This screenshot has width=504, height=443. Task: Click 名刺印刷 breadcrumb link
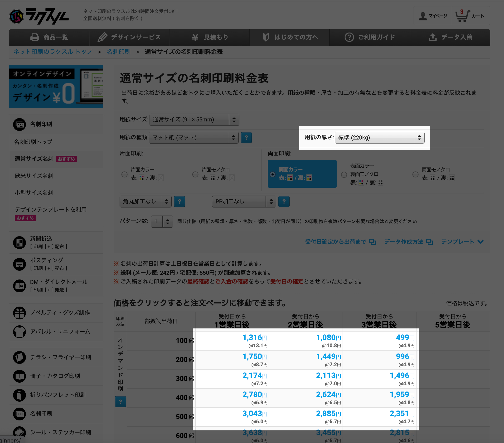[118, 52]
